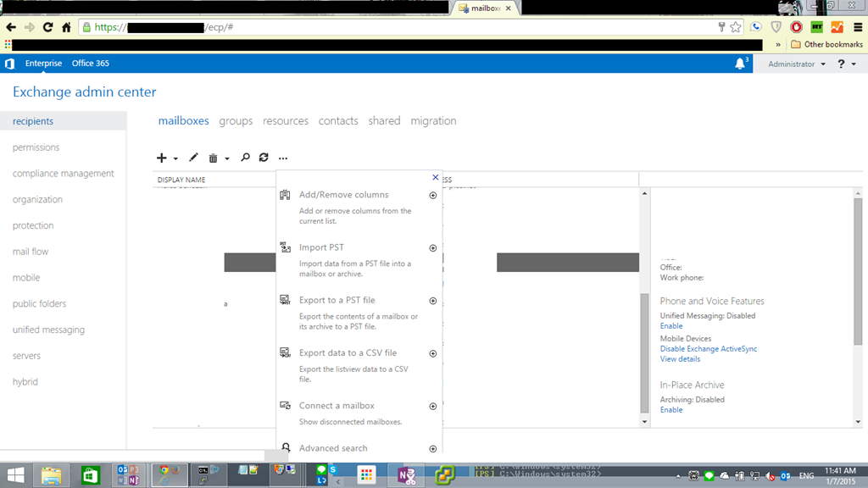Refresh the mailbox list
Image resolution: width=868 pixels, height=488 pixels.
(x=264, y=158)
